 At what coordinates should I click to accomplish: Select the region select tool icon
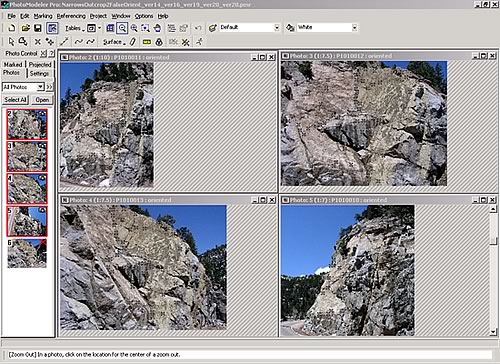(23, 42)
